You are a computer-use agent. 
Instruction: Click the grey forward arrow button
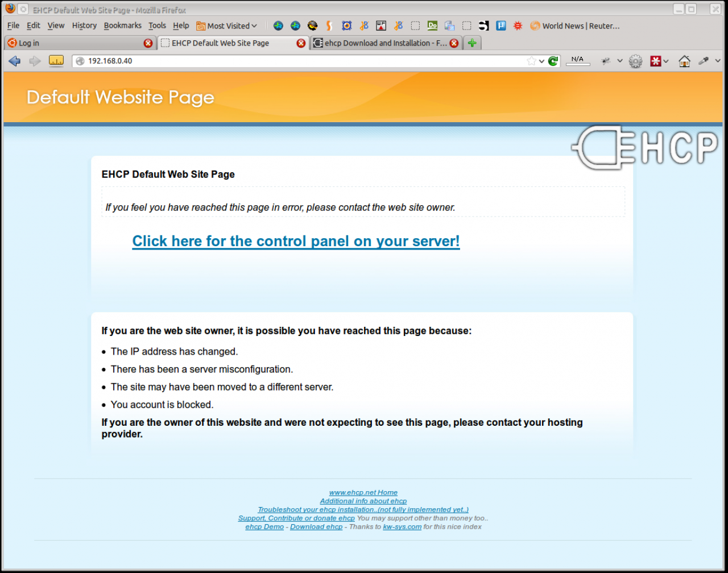pos(35,61)
